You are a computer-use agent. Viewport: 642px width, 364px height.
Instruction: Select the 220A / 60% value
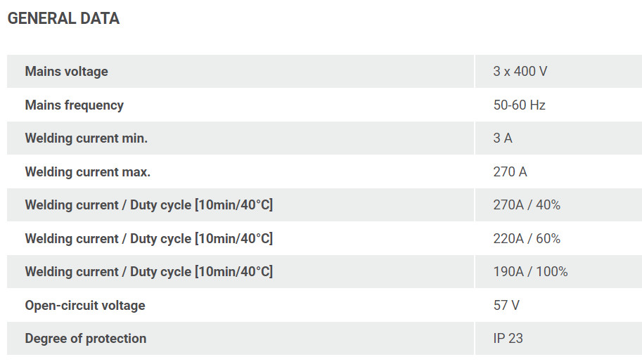click(x=527, y=239)
